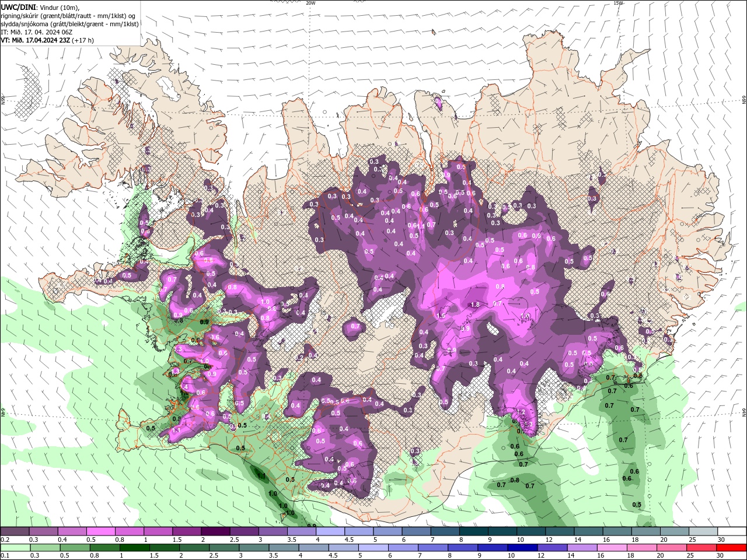This screenshot has width=747, height=560.
Task: Click the 'slydda/snjókoma (grátt/bleikt/grænt - mm/1klst)' line
Action: coord(69,24)
